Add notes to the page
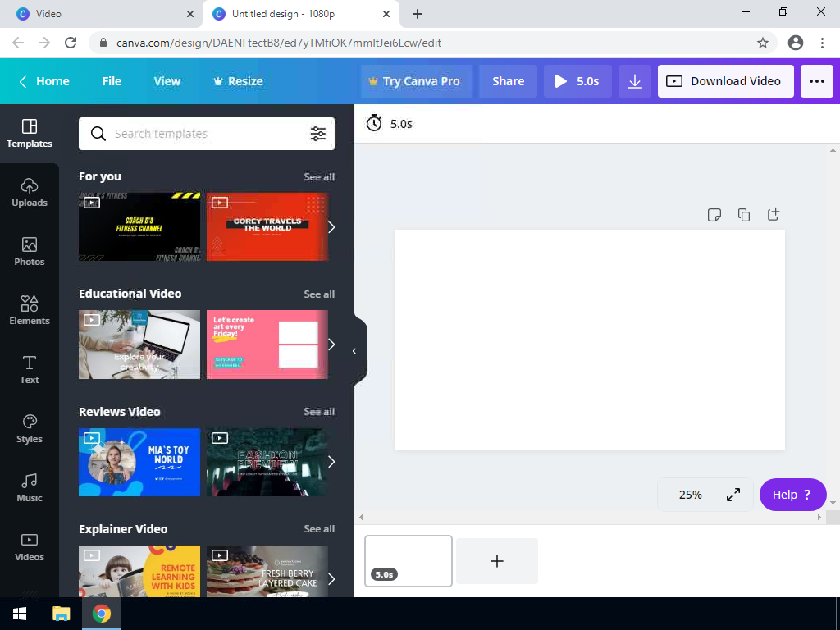 714,215
